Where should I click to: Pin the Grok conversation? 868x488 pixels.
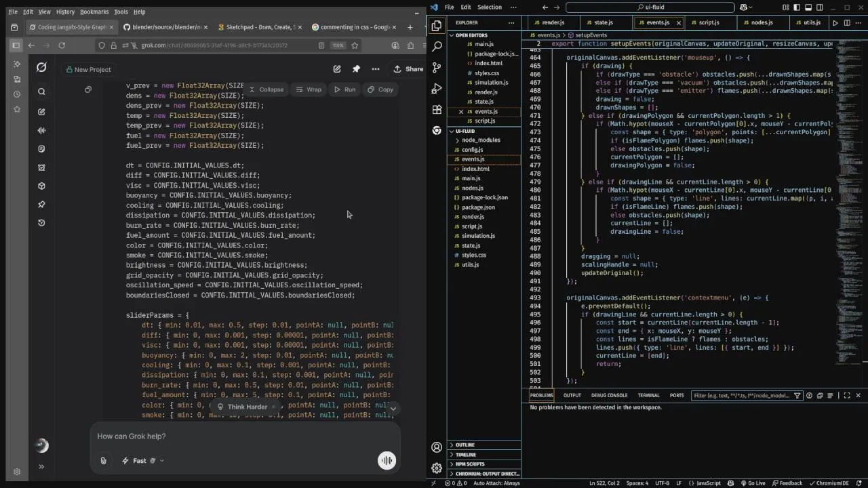coord(356,68)
